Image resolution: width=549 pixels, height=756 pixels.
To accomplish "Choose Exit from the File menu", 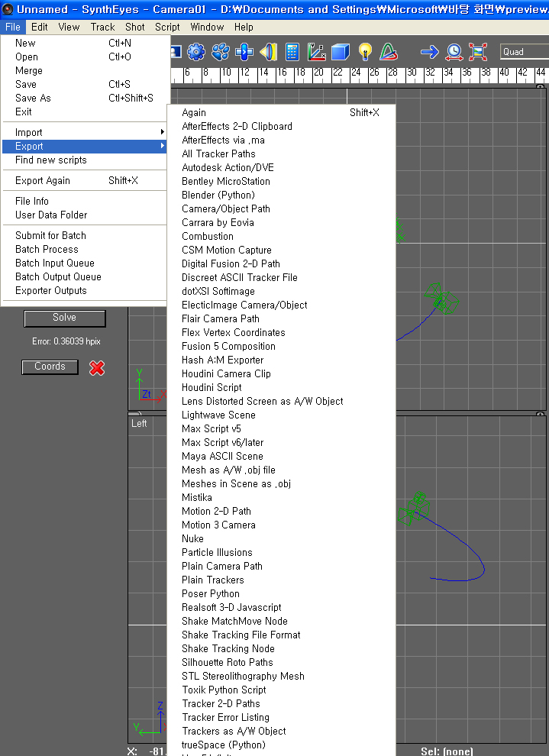I will pyautogui.click(x=84, y=111).
